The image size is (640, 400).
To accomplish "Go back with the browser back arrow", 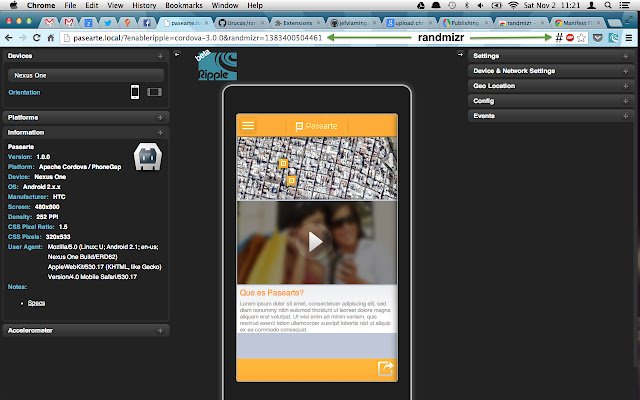I will (x=9, y=38).
